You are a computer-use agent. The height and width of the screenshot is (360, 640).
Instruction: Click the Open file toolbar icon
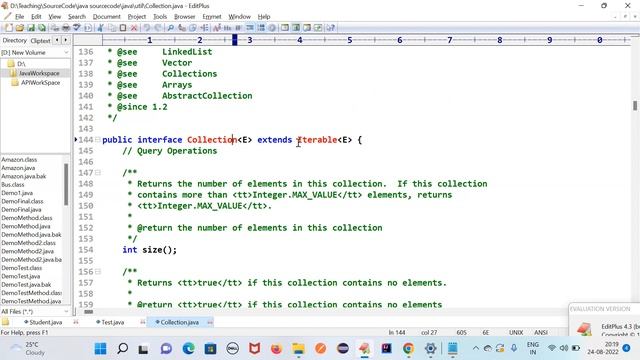20,28
